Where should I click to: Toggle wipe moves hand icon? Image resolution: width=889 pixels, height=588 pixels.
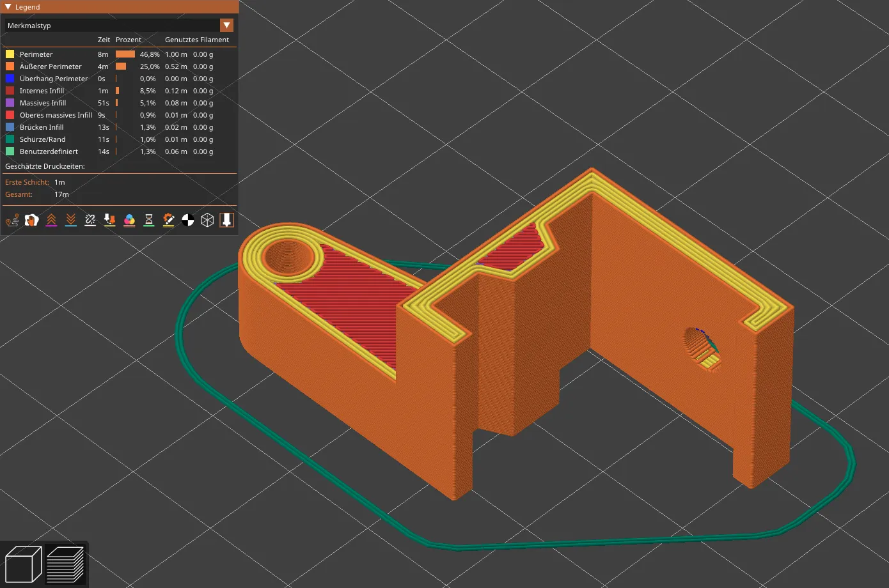[31, 220]
